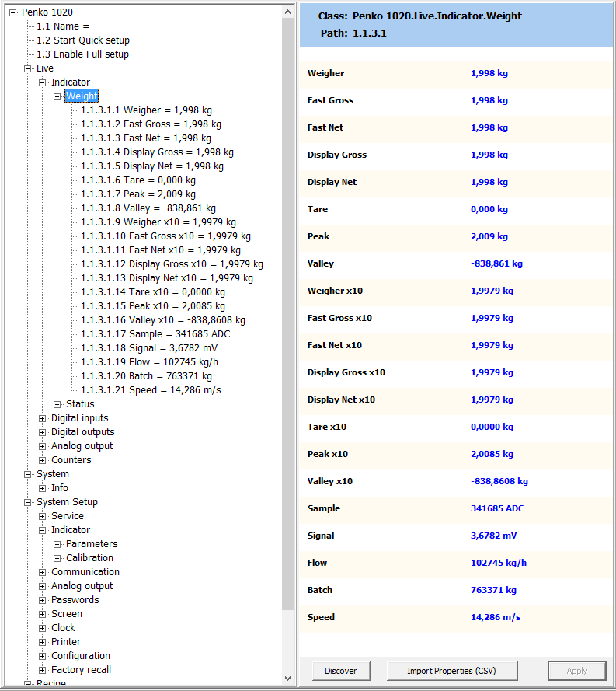Image resolution: width=616 pixels, height=691 pixels.
Task: Select the highlighted Weight tree item
Action: click(82, 96)
